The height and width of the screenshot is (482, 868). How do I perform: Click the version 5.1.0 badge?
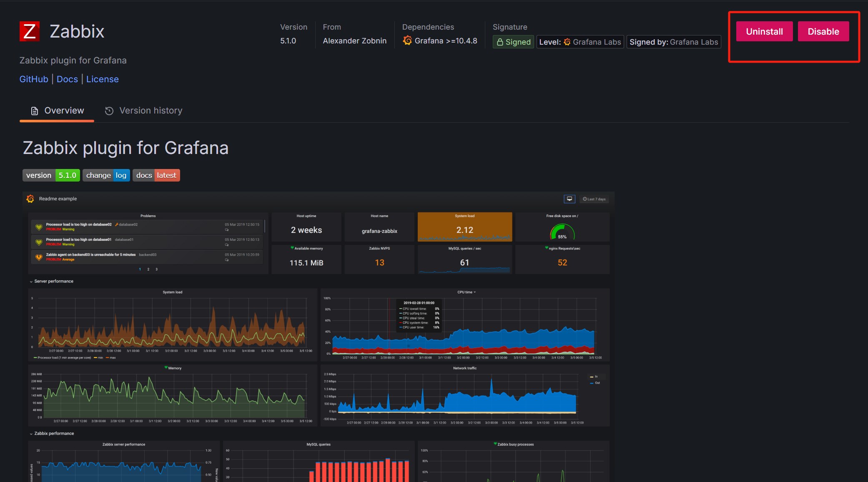pyautogui.click(x=51, y=175)
